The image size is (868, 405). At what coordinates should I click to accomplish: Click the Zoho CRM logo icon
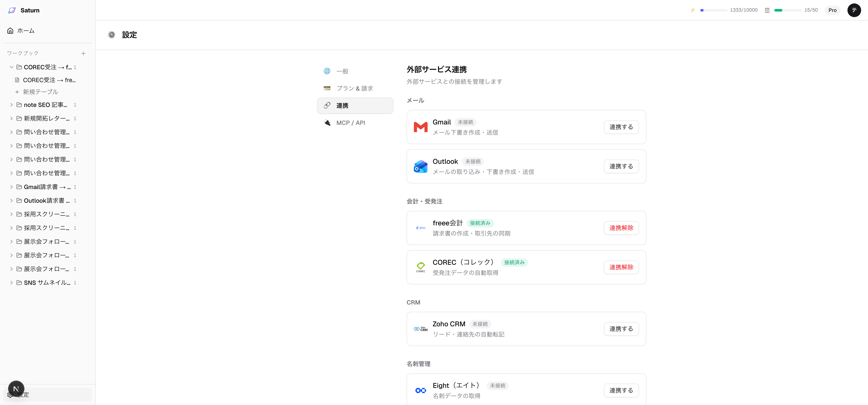click(420, 329)
